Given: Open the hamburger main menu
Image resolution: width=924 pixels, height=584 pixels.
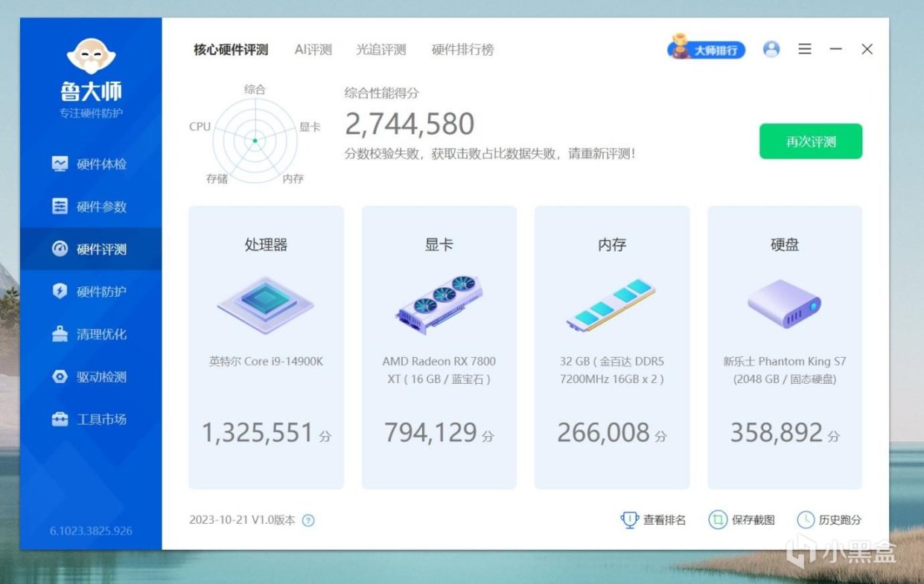Looking at the screenshot, I should click(805, 49).
